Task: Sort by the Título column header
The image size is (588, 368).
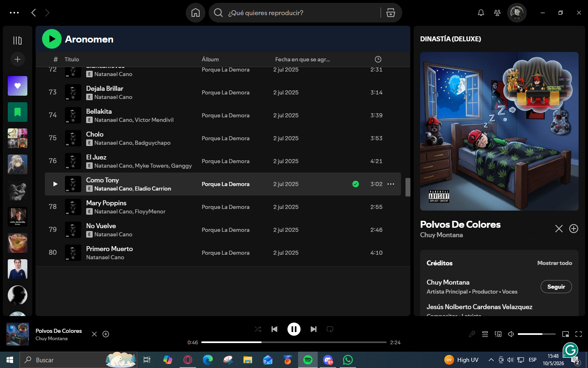Action: pyautogui.click(x=72, y=59)
